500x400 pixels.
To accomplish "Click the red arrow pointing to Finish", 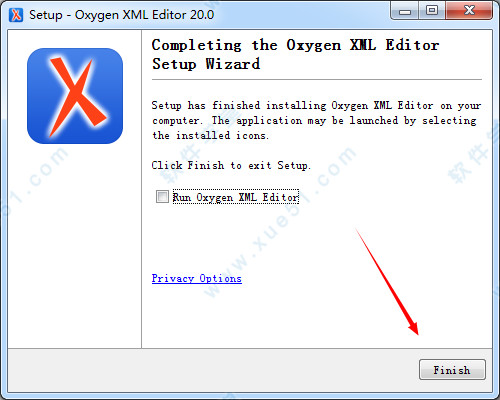I will (387, 282).
